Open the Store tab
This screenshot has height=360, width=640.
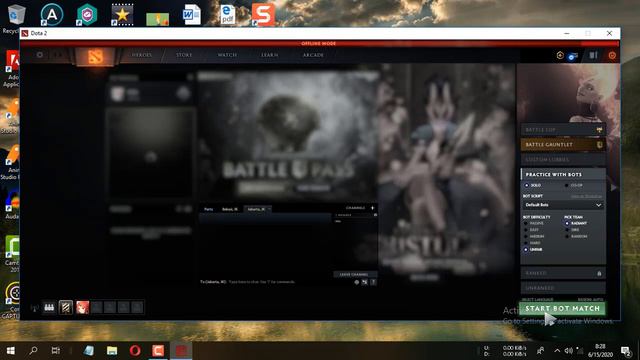(184, 55)
